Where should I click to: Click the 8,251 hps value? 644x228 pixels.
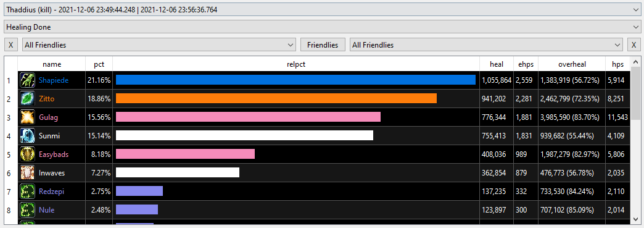click(x=616, y=99)
